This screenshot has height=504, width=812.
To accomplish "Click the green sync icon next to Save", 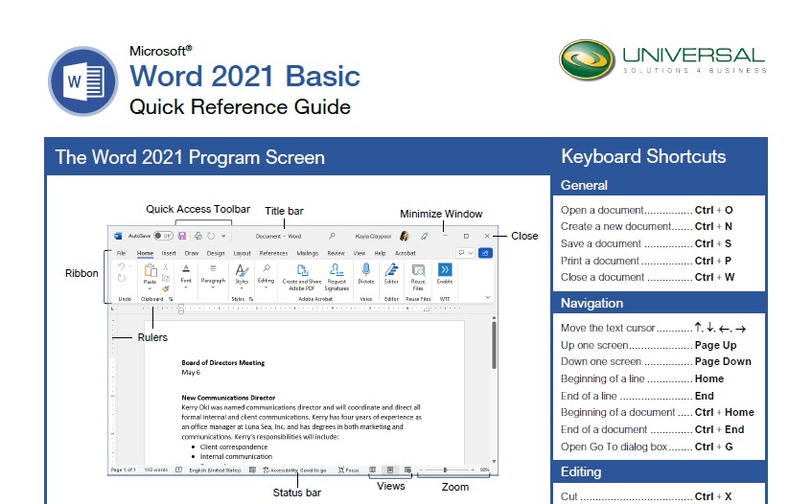I will tap(198, 236).
